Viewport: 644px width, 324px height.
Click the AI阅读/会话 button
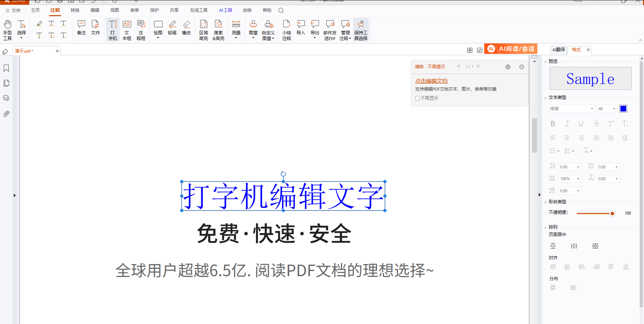[x=511, y=49]
